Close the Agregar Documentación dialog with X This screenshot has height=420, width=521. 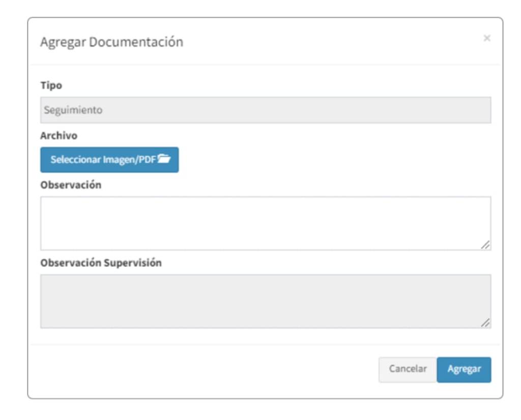(487, 39)
